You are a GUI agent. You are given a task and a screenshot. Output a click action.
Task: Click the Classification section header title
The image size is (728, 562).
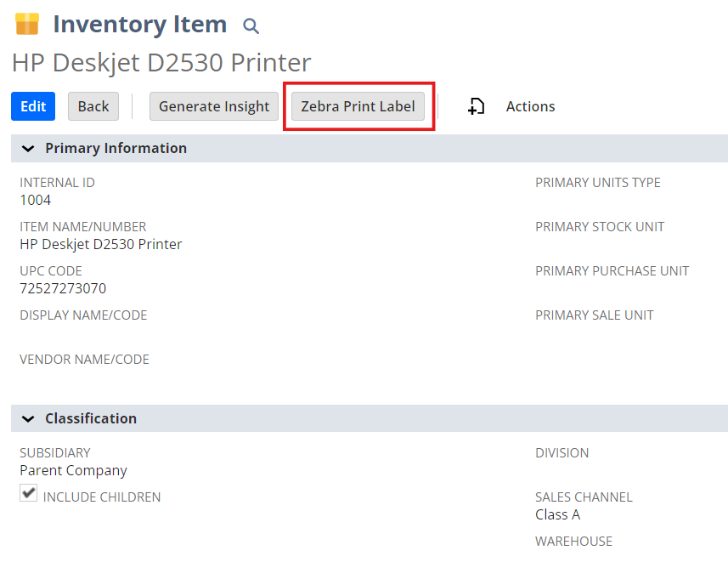[91, 418]
